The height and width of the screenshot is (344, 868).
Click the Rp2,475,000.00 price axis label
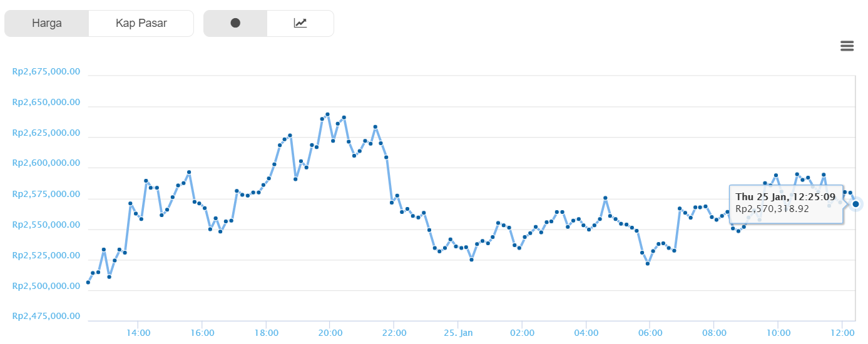46,316
